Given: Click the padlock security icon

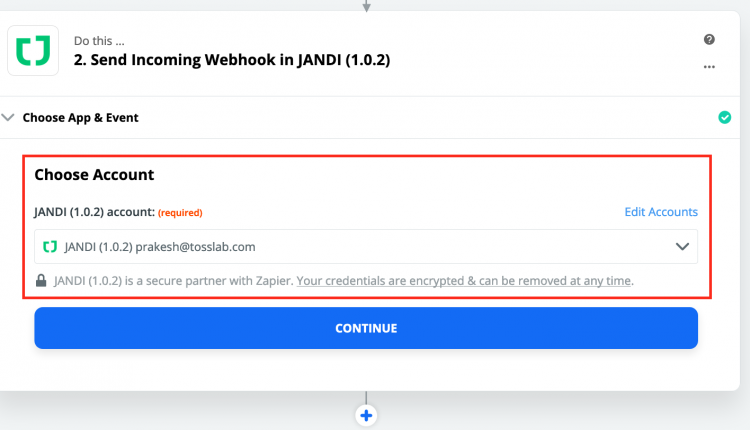Looking at the screenshot, I should tap(41, 280).
